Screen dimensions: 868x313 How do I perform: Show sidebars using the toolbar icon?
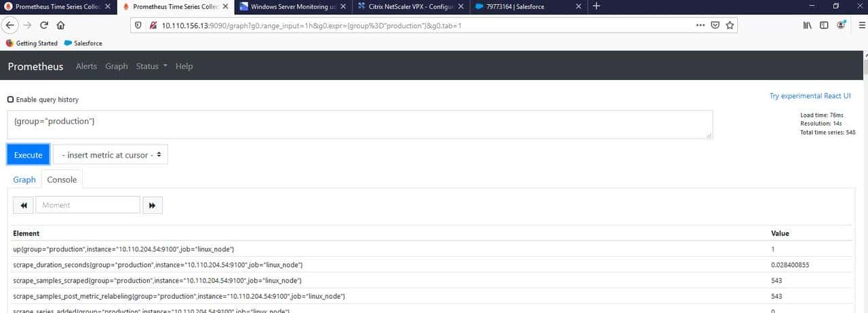pyautogui.click(x=824, y=25)
